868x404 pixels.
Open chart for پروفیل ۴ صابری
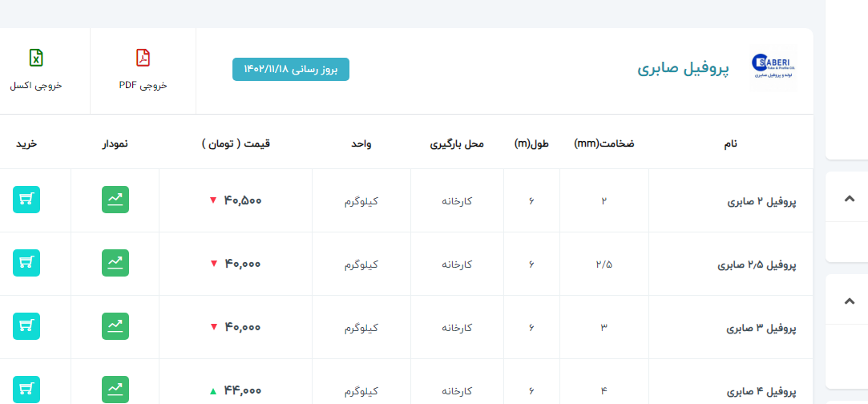115,390
